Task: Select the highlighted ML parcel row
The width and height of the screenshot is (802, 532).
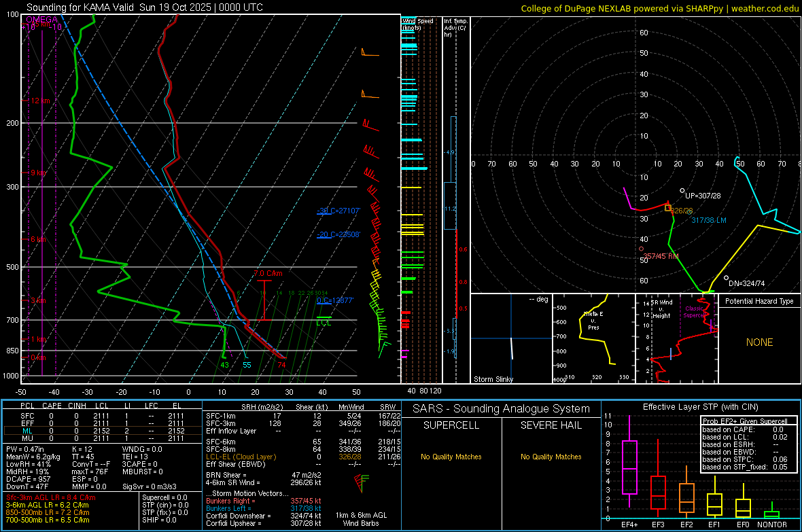Action: click(103, 431)
